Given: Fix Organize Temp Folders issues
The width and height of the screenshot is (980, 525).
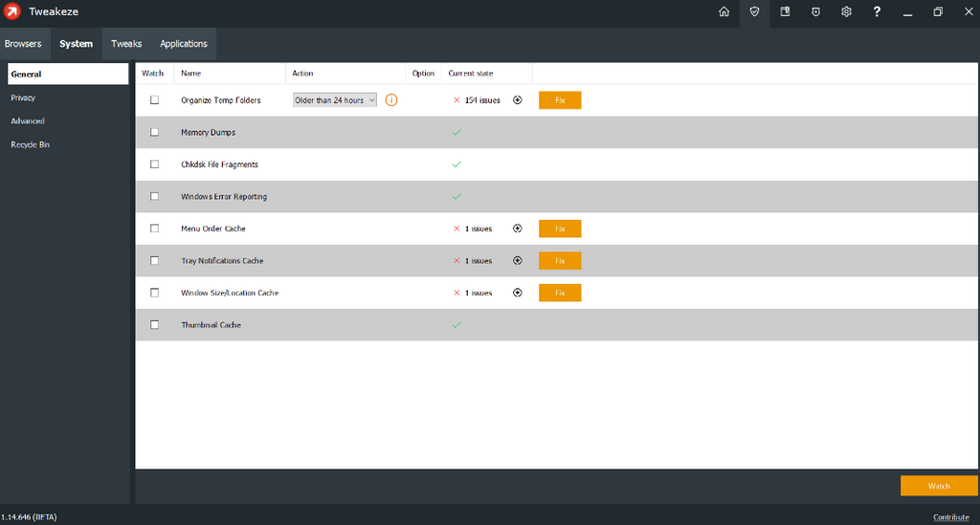Looking at the screenshot, I should click(x=560, y=99).
